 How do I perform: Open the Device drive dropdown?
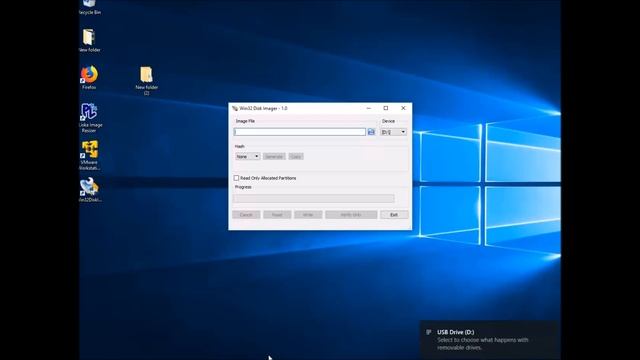pyautogui.click(x=393, y=132)
